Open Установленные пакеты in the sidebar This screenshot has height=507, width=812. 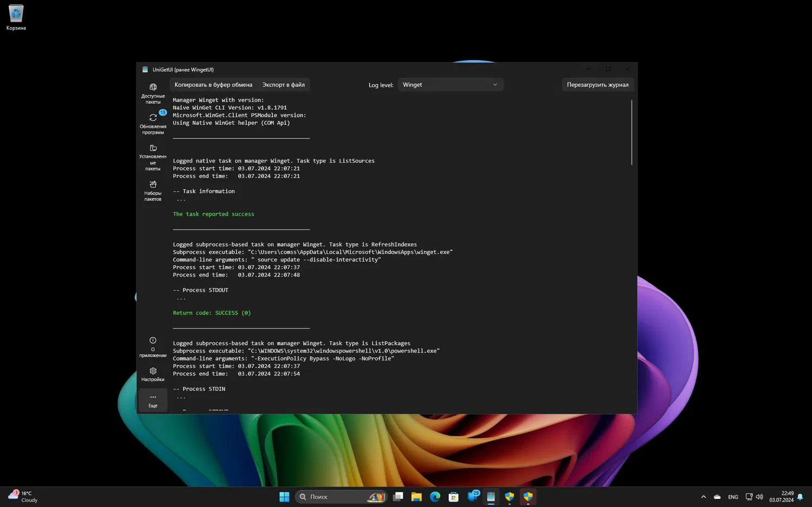153,157
